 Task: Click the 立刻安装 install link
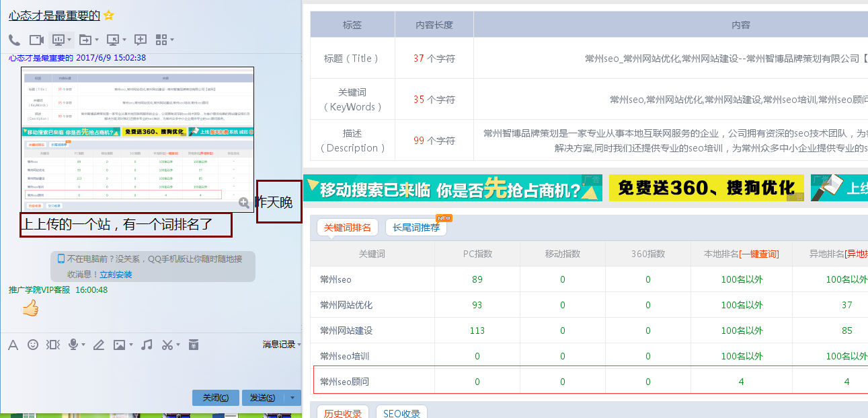[116, 275]
